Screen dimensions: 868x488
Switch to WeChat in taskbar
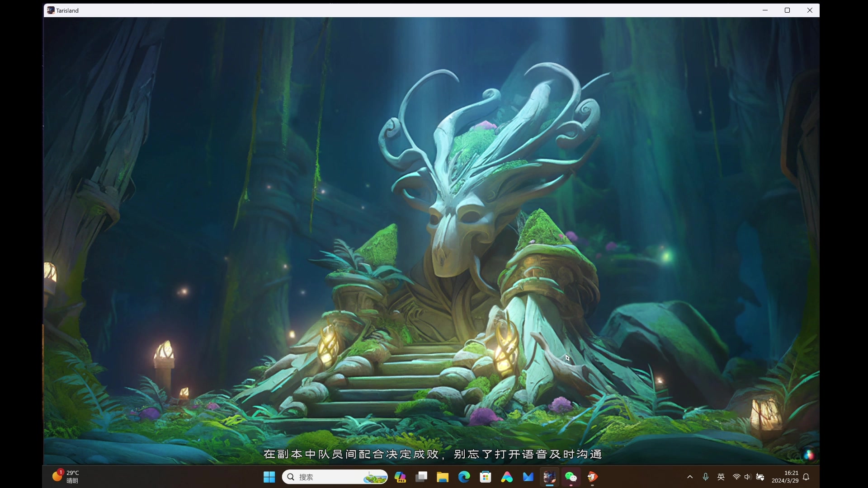(x=571, y=477)
